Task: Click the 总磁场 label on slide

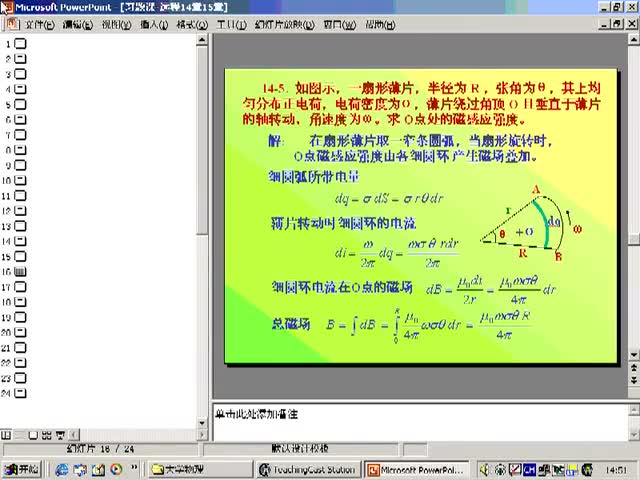Action: (x=291, y=324)
